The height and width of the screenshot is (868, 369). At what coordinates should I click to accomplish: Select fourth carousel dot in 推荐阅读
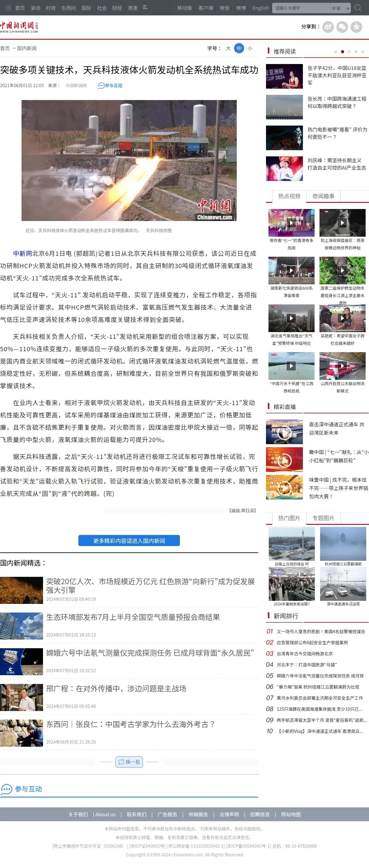point(356,51)
